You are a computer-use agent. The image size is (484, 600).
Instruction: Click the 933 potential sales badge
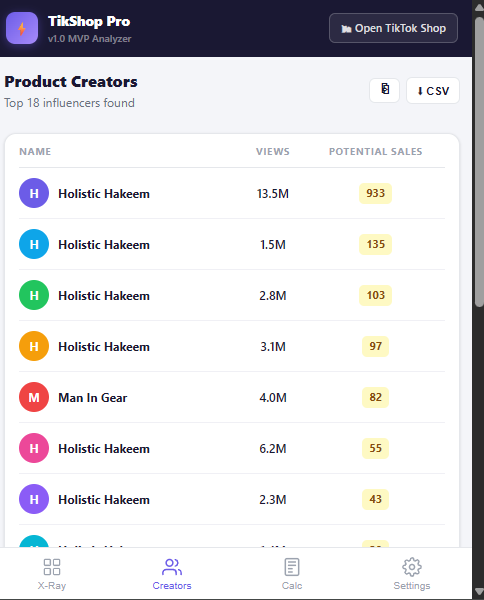(x=375, y=193)
